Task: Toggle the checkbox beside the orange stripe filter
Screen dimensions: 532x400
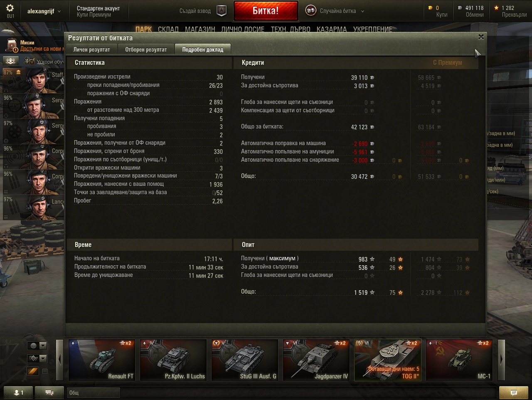Action: (x=45, y=371)
